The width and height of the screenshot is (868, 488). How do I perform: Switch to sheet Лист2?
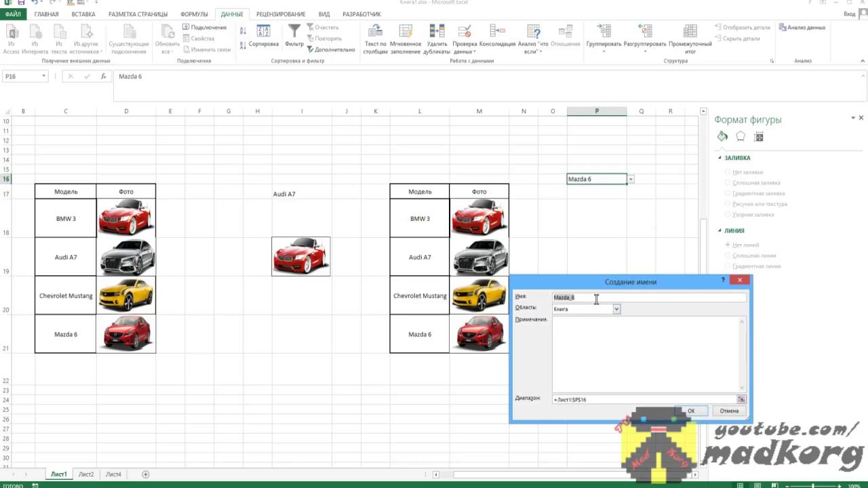tap(86, 474)
